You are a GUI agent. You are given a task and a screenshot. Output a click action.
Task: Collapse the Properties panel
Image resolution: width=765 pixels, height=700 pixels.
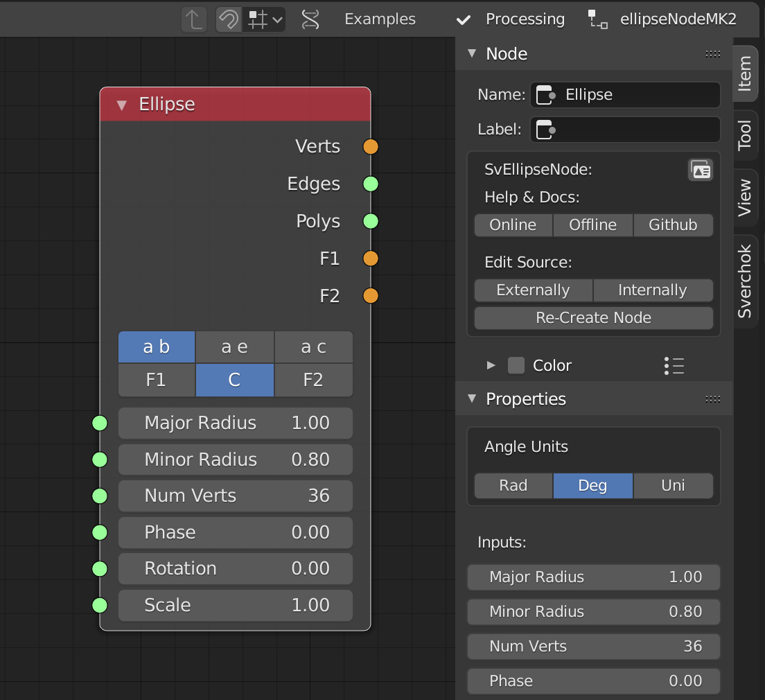coord(472,399)
